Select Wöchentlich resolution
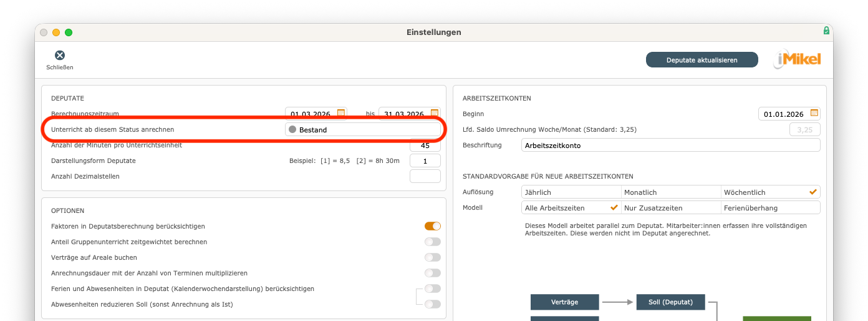Image resolution: width=868 pixels, height=321 pixels. coord(771,192)
